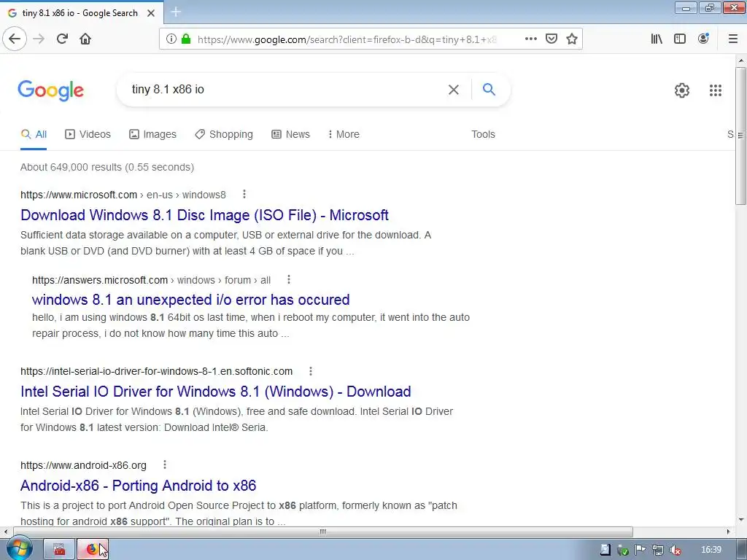Viewport: 747px width, 560px height.
Task: Click the red toolbox taskbar button
Action: (60, 550)
